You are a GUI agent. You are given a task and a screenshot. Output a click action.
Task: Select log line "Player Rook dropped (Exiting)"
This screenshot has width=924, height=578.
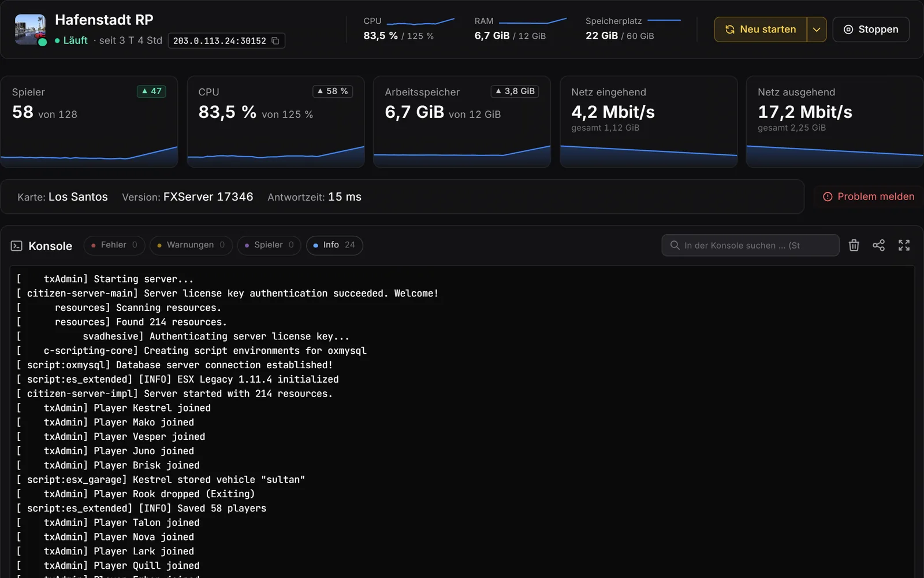pyautogui.click(x=136, y=494)
